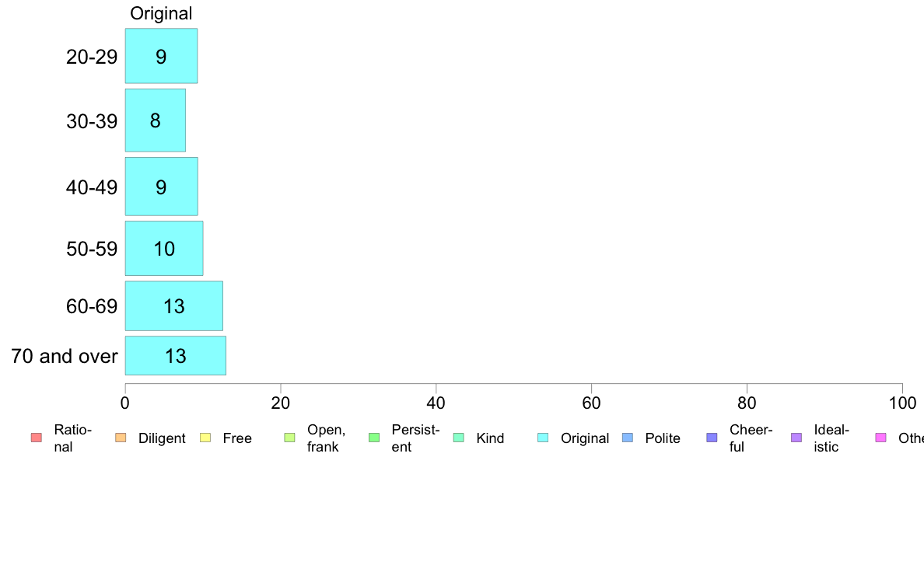Select the 40-49 age group bar
Viewport: 924px width, 572px height.
coord(161,187)
